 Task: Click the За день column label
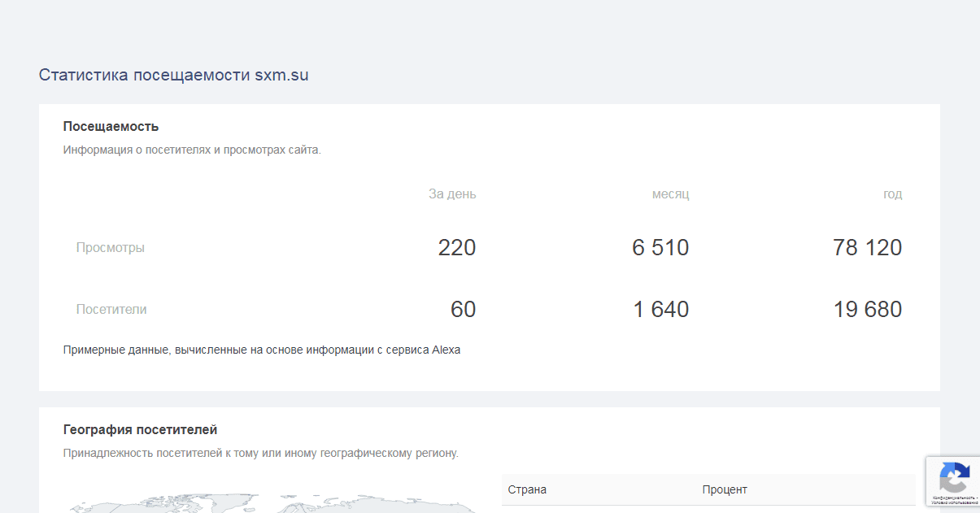[x=452, y=194]
